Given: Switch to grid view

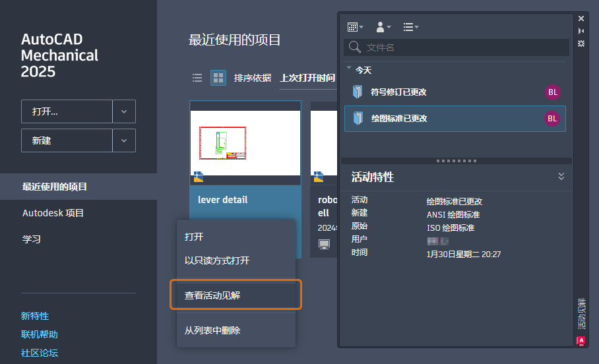Looking at the screenshot, I should (x=218, y=78).
